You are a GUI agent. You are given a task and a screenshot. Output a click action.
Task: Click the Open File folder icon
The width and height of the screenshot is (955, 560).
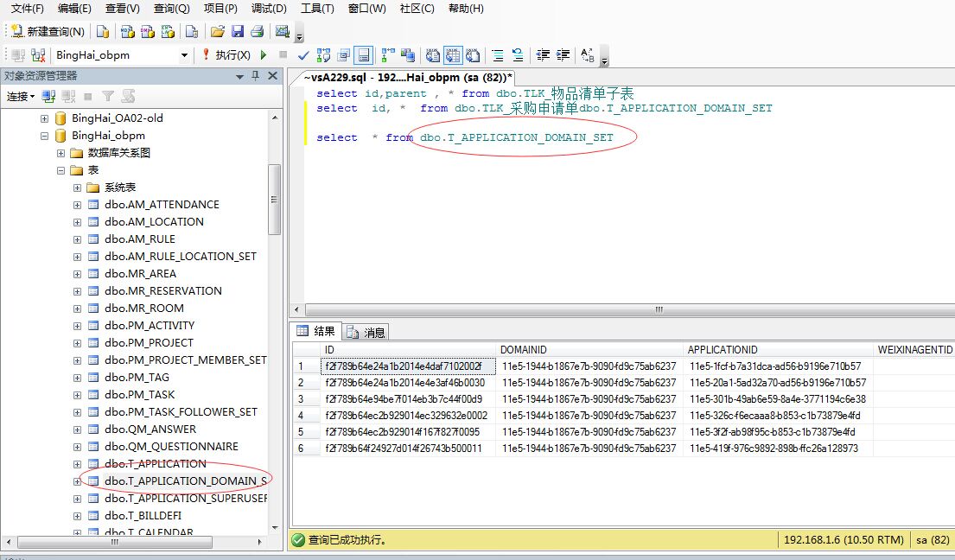(218, 31)
